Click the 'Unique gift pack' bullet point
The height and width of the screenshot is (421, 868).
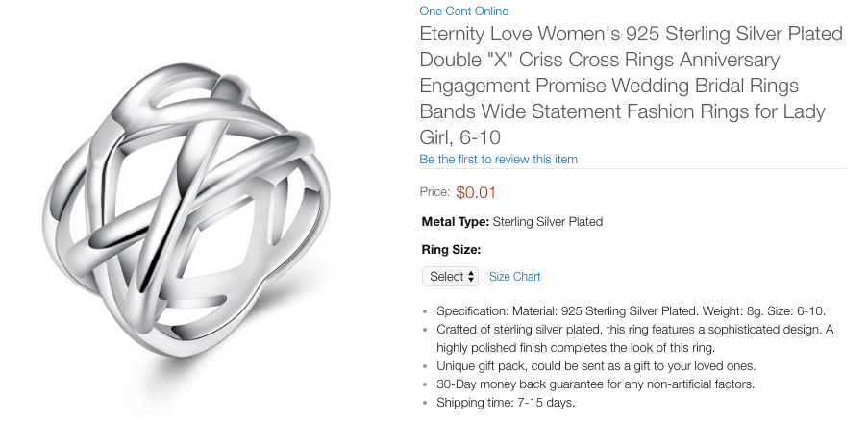point(594,366)
